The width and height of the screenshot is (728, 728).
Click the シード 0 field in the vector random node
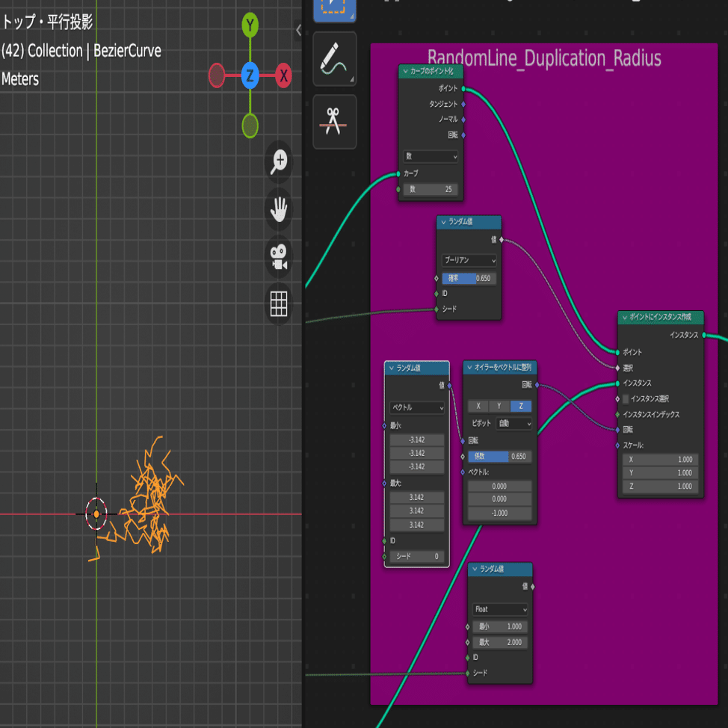point(417,557)
